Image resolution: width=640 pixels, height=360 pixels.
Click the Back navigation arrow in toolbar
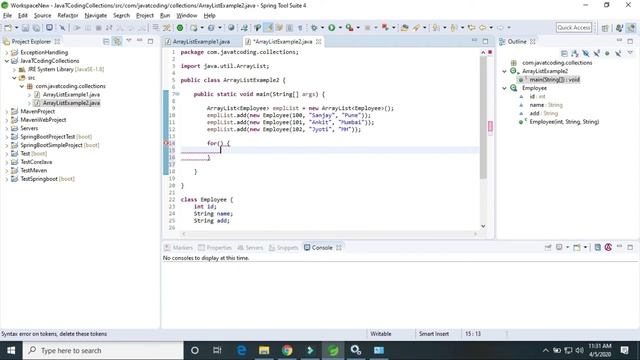coord(482,28)
